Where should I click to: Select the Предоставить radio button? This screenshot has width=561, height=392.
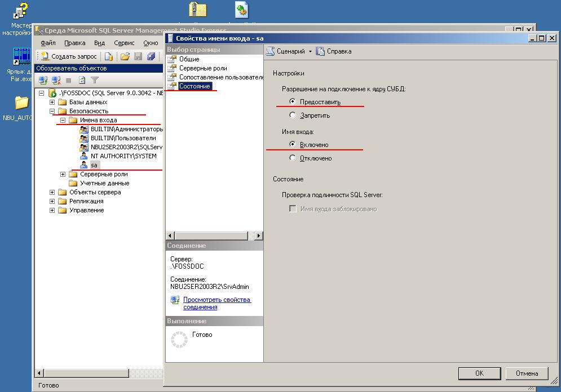[292, 101]
